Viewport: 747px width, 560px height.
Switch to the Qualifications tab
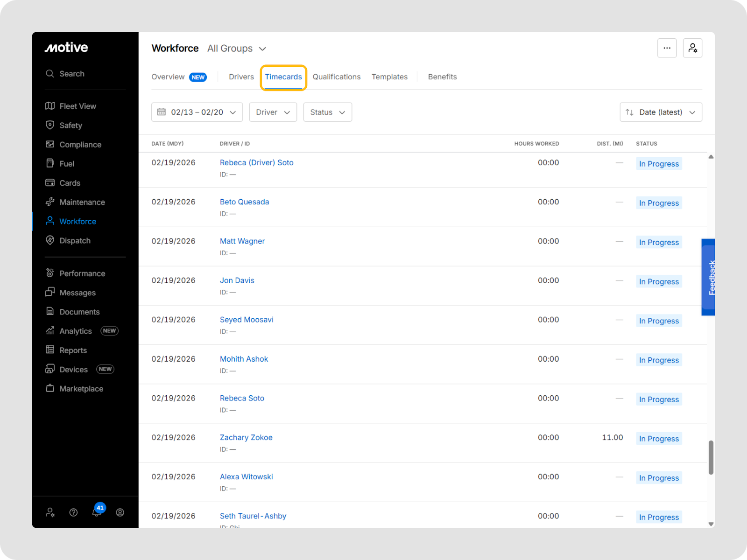point(336,77)
